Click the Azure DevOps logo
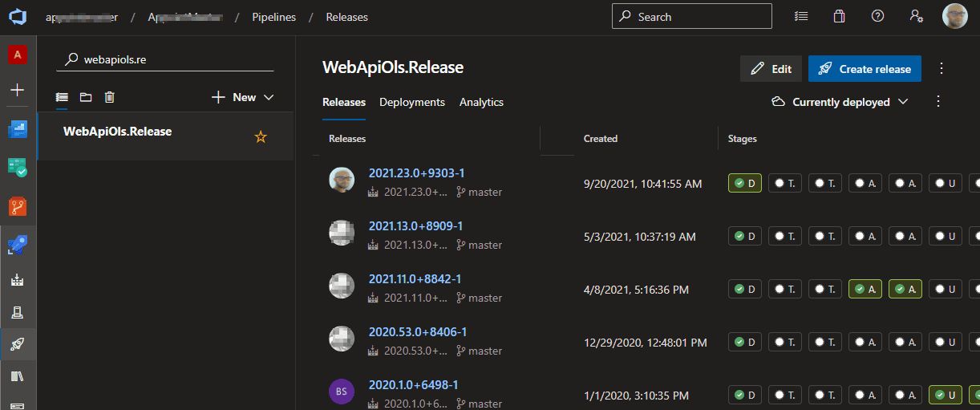The image size is (980, 410). [18, 17]
